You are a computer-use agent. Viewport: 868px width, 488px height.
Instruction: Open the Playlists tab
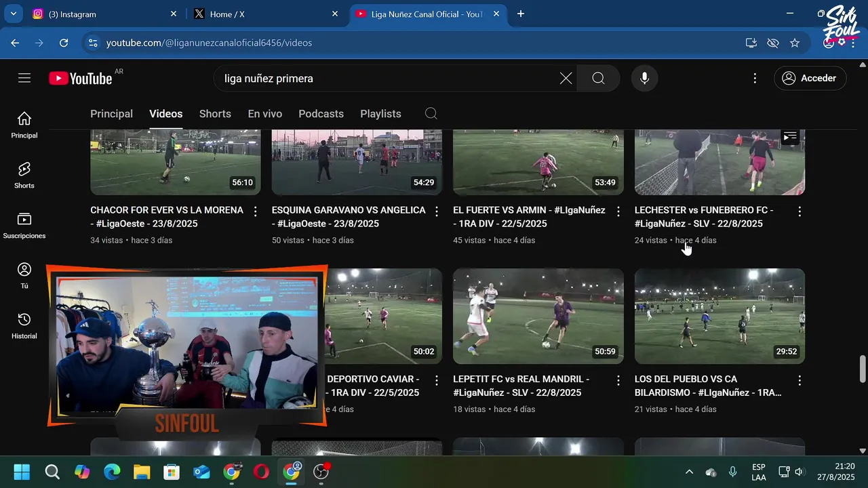pyautogui.click(x=380, y=114)
